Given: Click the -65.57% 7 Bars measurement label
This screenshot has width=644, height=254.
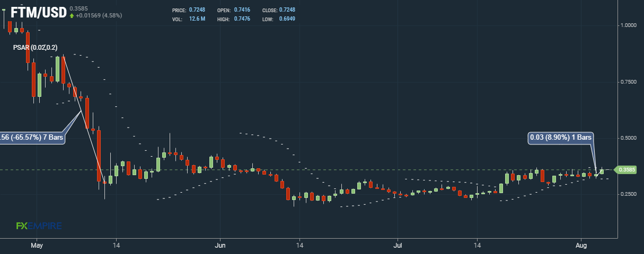Looking at the screenshot, I should [32, 138].
